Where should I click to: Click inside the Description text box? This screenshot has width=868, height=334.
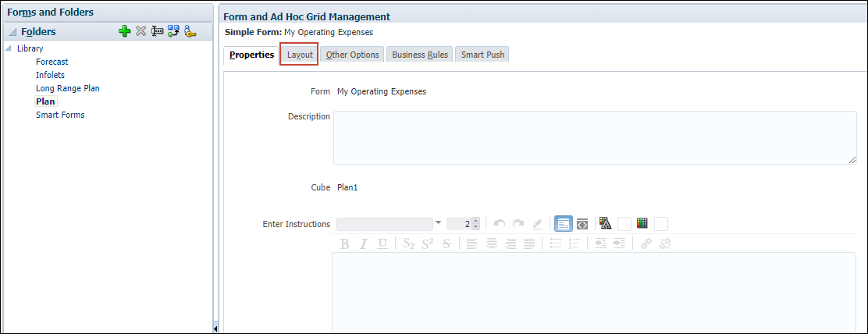point(595,137)
